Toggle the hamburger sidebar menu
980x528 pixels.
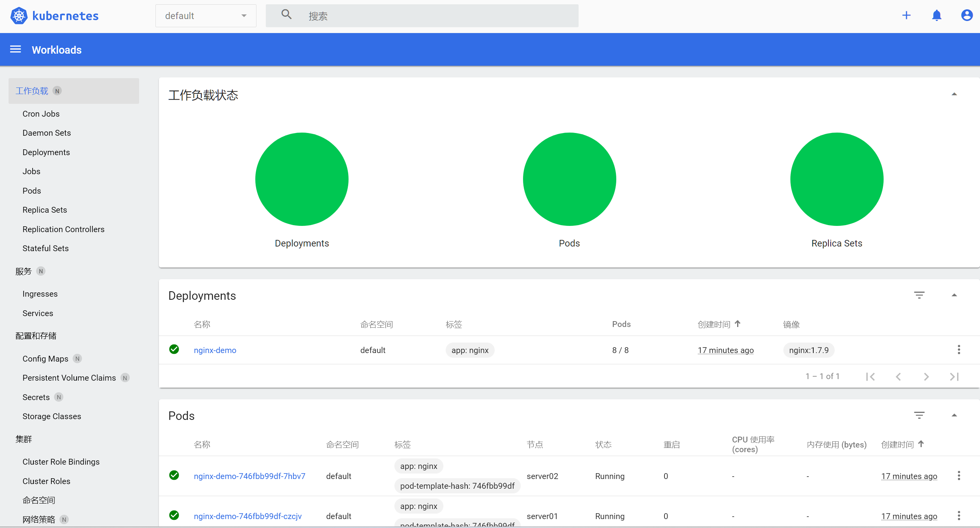pyautogui.click(x=16, y=49)
